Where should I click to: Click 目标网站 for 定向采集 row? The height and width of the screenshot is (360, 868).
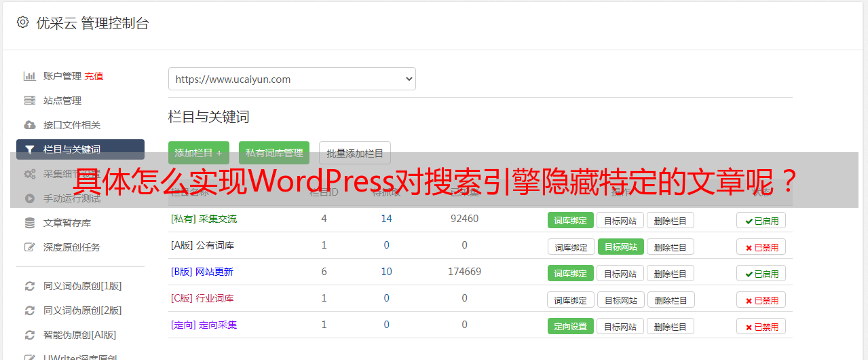[x=620, y=326]
